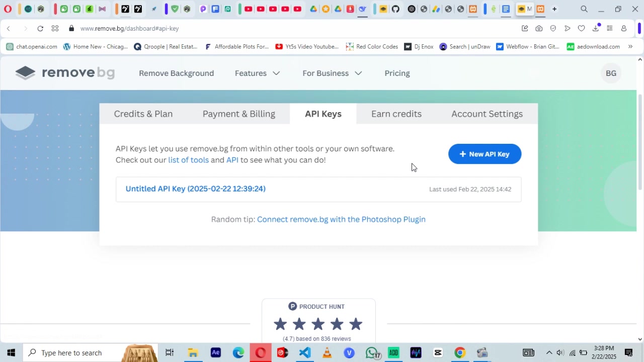Show more bookmarks with the double chevron
Viewport: 644px width, 362px height.
point(630,47)
